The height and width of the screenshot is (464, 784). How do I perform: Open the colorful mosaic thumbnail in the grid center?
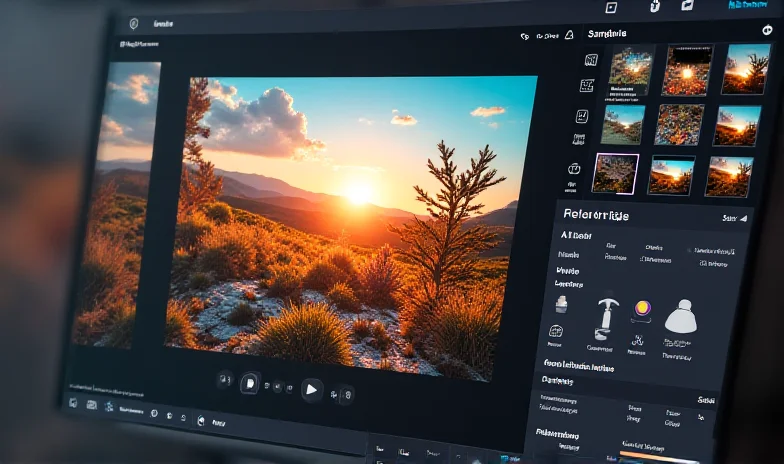pos(680,124)
